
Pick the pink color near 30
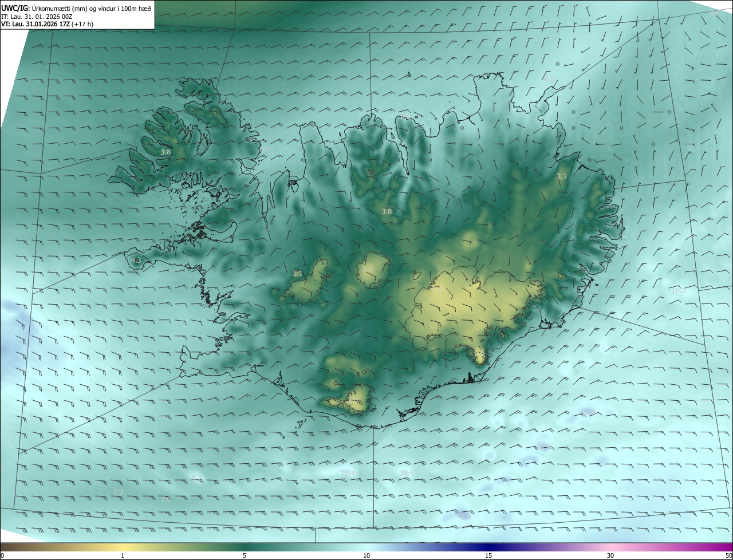[x=610, y=547]
